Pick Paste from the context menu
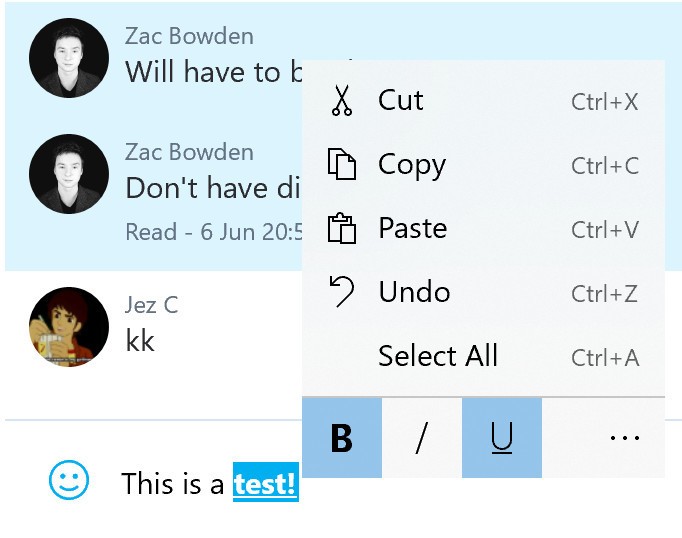682x538 pixels. tap(483, 228)
